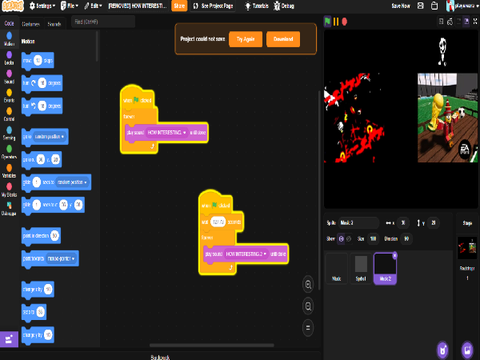This screenshot has height=360, width=480.
Task: Stop the project with the red stop icon
Action: pos(344,22)
